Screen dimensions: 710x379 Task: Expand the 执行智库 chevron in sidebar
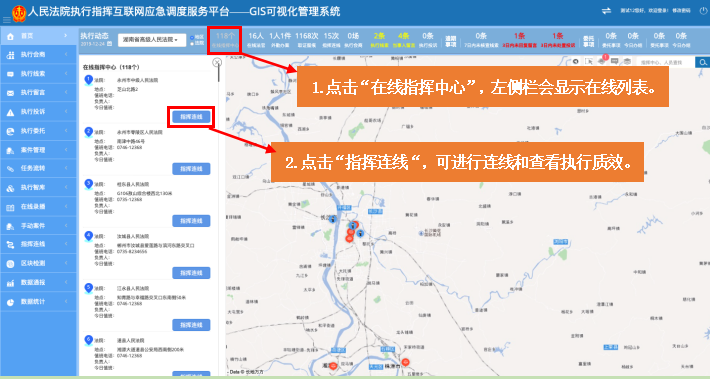click(66, 187)
